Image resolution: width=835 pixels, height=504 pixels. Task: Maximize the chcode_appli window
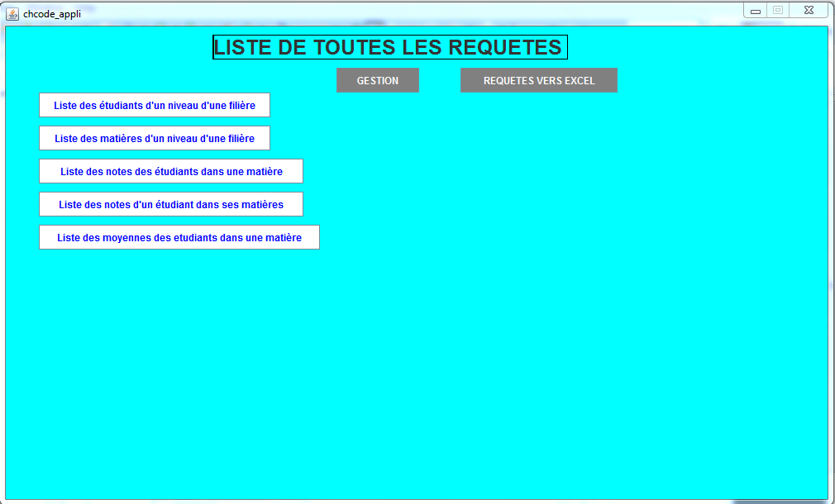[778, 10]
